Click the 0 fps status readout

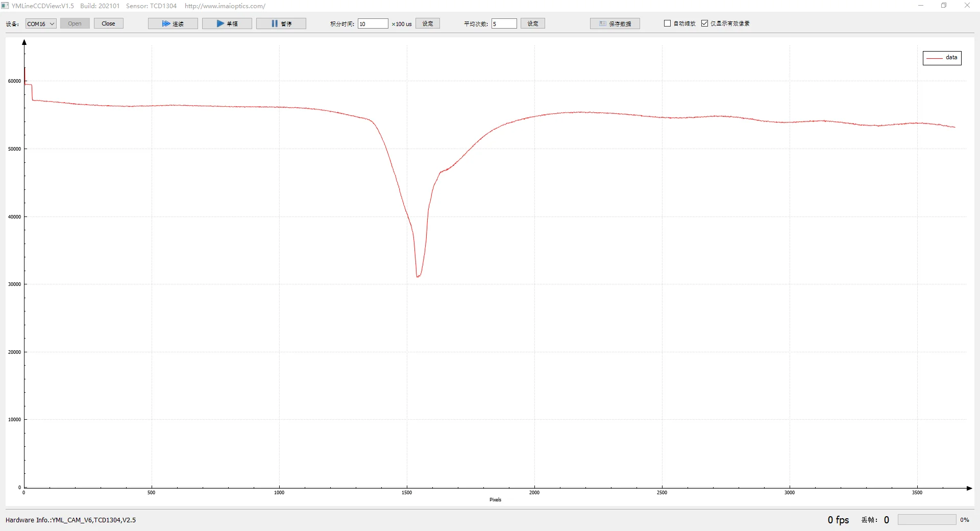838,520
